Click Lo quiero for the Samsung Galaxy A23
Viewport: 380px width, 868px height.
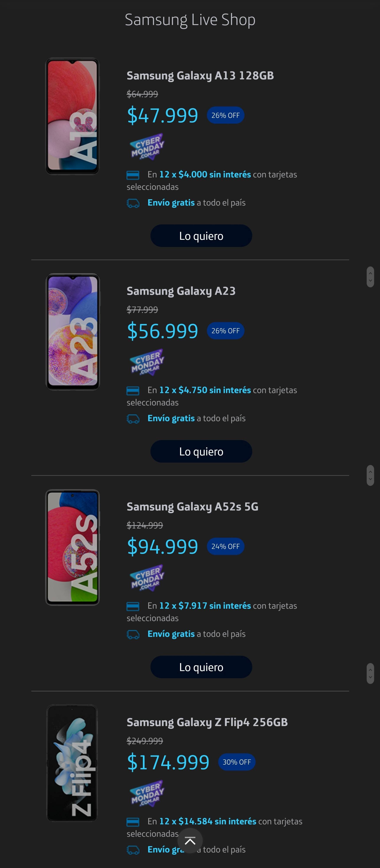coord(201,451)
